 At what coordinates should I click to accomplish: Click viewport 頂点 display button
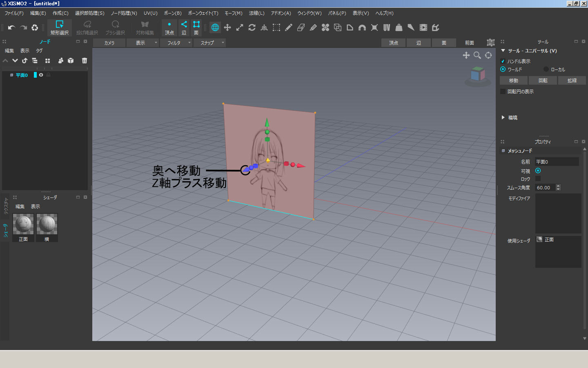tap(394, 43)
